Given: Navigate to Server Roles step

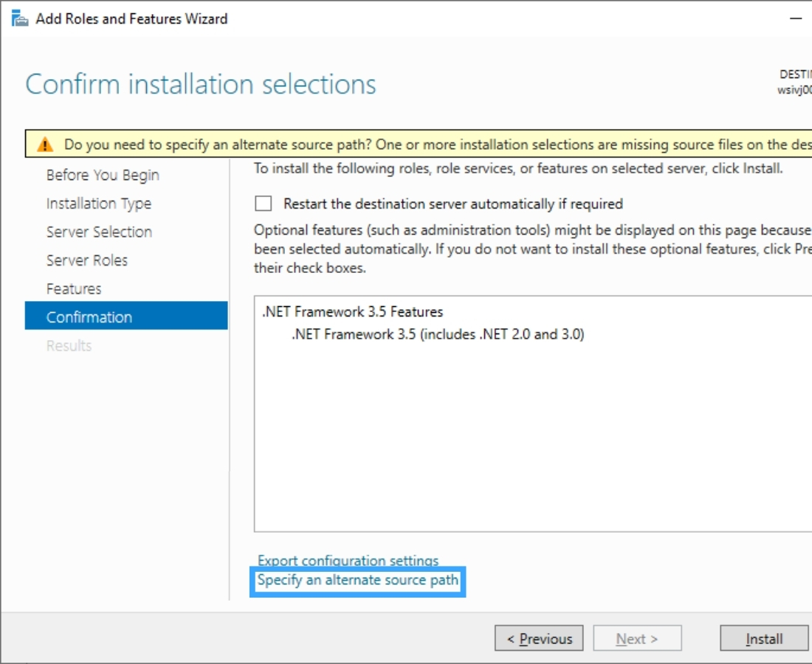Looking at the screenshot, I should (x=86, y=260).
